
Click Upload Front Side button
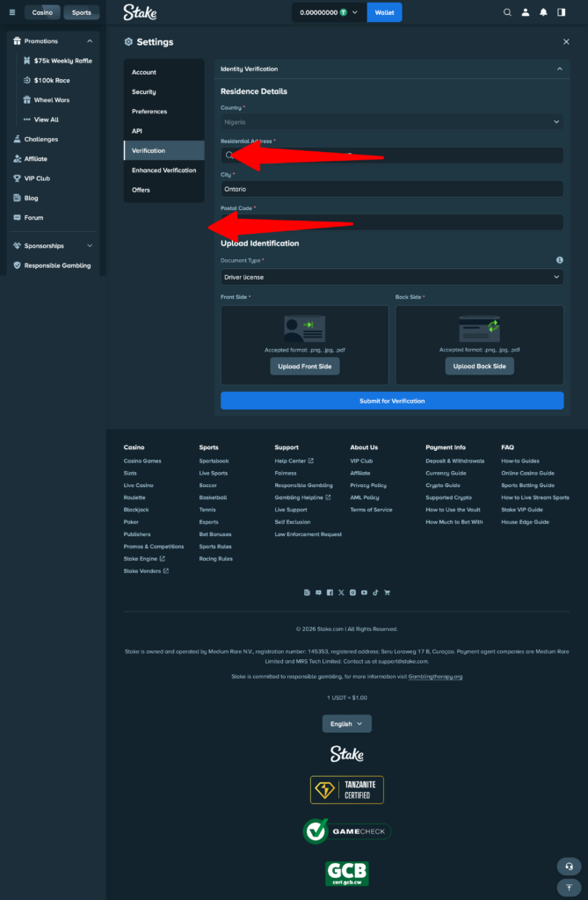(x=305, y=367)
